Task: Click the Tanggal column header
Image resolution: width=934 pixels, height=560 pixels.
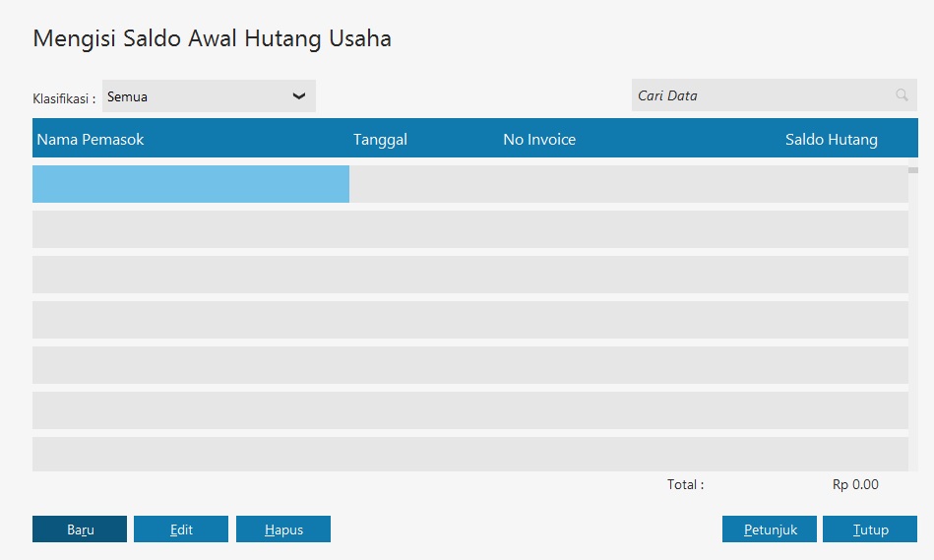Action: click(x=380, y=140)
